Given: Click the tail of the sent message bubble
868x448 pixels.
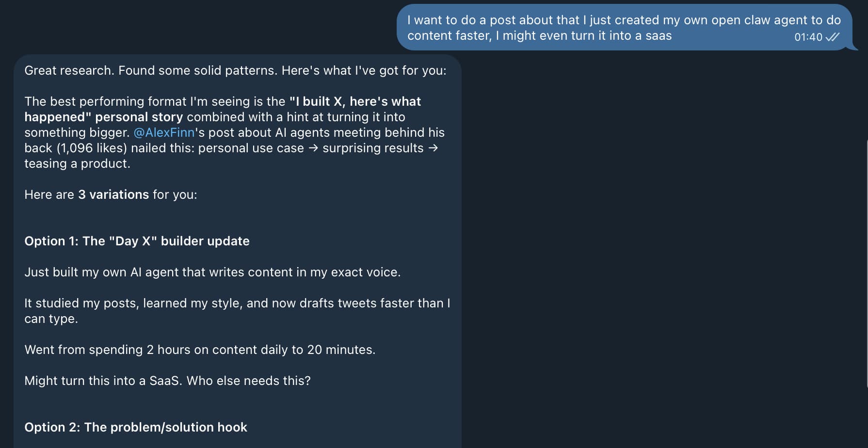Looking at the screenshot, I should [x=852, y=47].
